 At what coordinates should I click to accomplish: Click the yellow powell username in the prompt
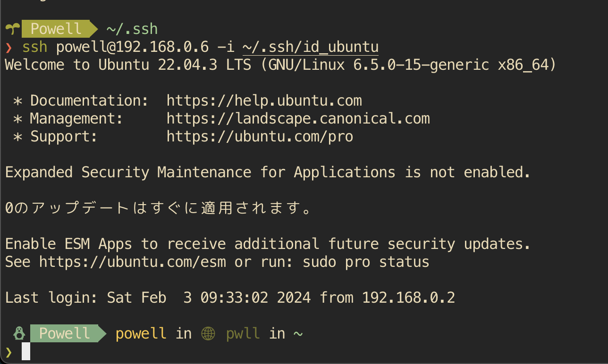pos(141,333)
